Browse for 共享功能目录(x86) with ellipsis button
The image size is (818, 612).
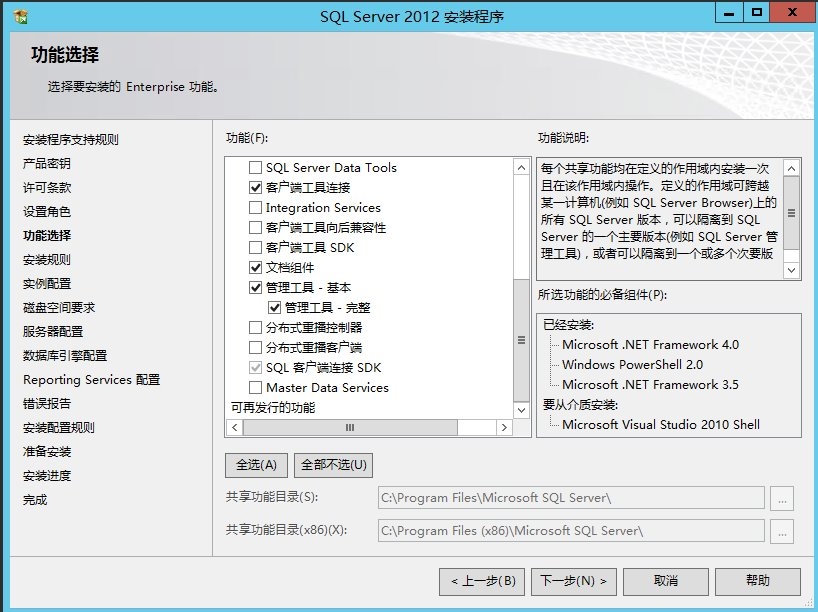[x=782, y=531]
